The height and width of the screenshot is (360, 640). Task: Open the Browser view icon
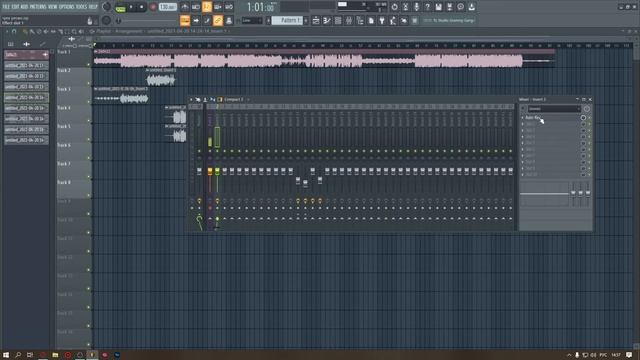coord(360,20)
